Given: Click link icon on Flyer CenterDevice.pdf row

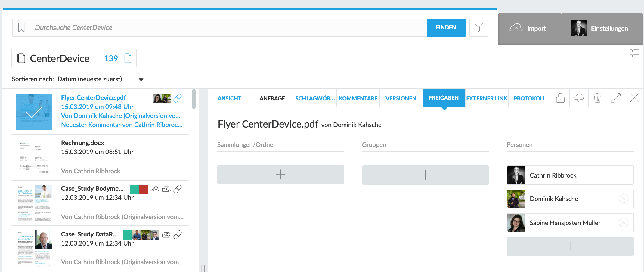Looking at the screenshot, I should tap(178, 98).
